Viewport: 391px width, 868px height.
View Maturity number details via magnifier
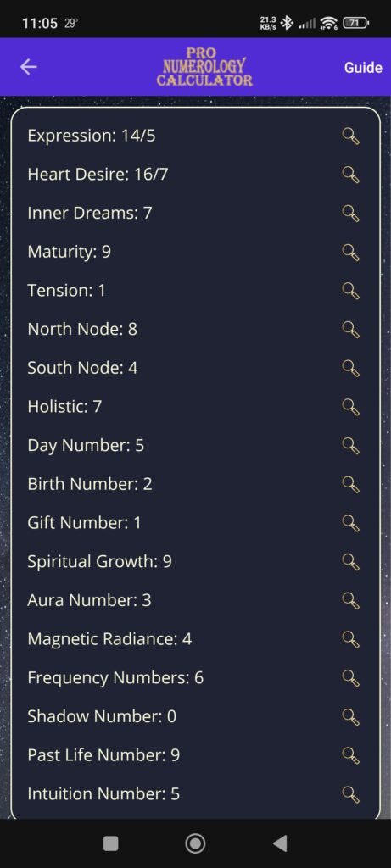[351, 253]
